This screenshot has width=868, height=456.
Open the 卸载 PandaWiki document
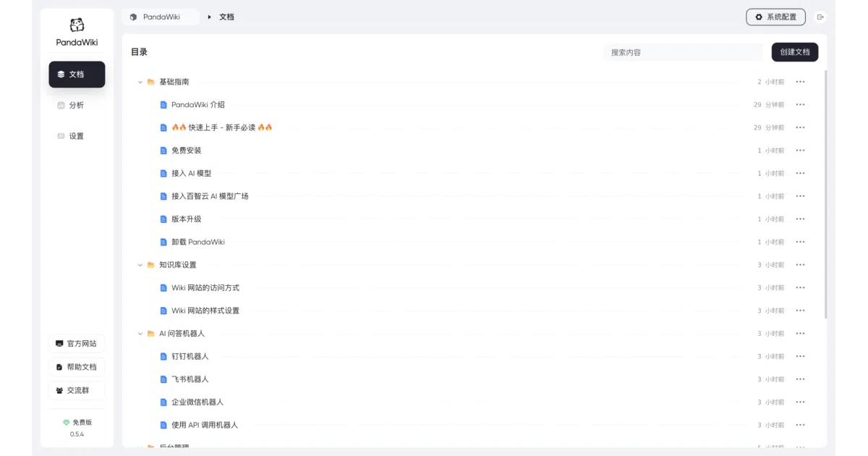click(198, 242)
